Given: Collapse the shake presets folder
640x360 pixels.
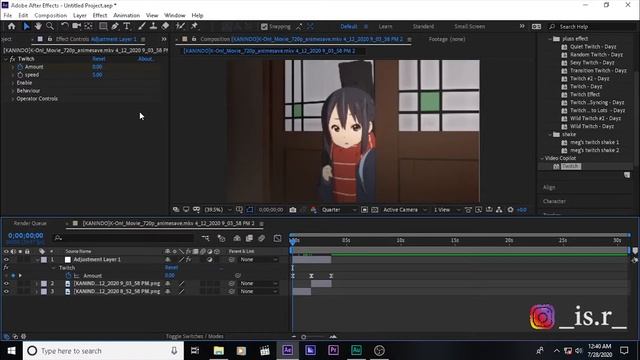Looking at the screenshot, I should (550, 134).
